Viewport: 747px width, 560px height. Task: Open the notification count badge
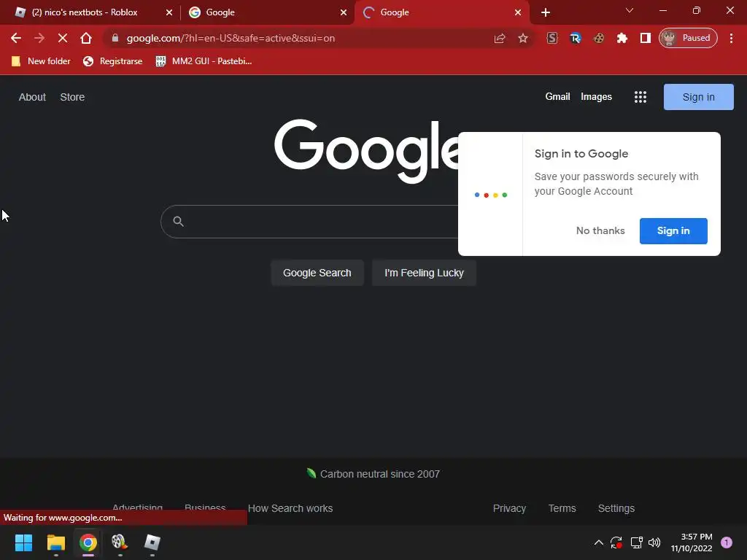(727, 542)
